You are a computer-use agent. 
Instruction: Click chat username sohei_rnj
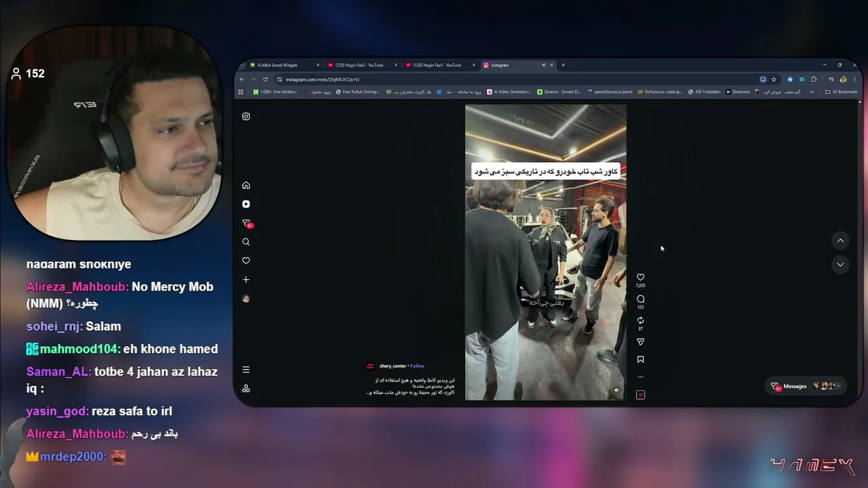coord(54,327)
